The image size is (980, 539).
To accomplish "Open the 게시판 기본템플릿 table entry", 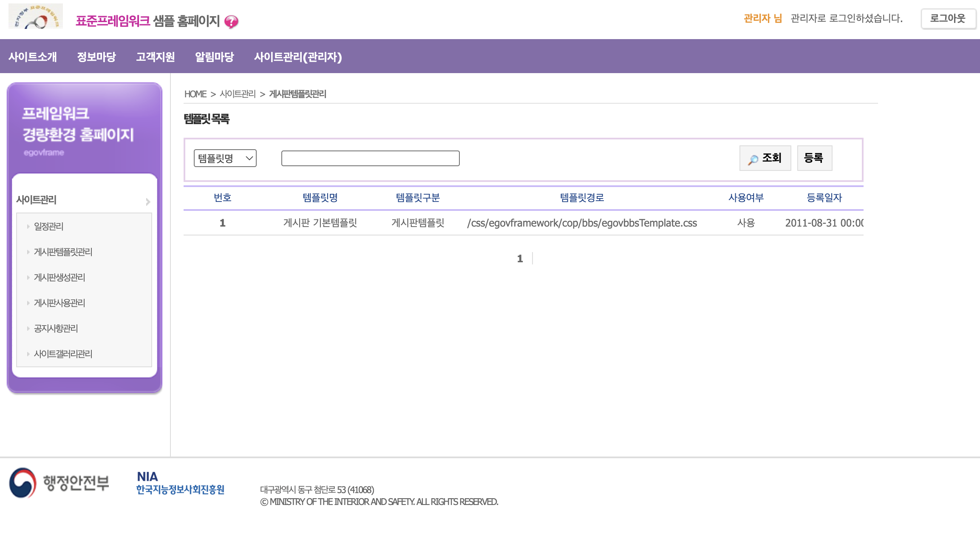I will (x=320, y=223).
